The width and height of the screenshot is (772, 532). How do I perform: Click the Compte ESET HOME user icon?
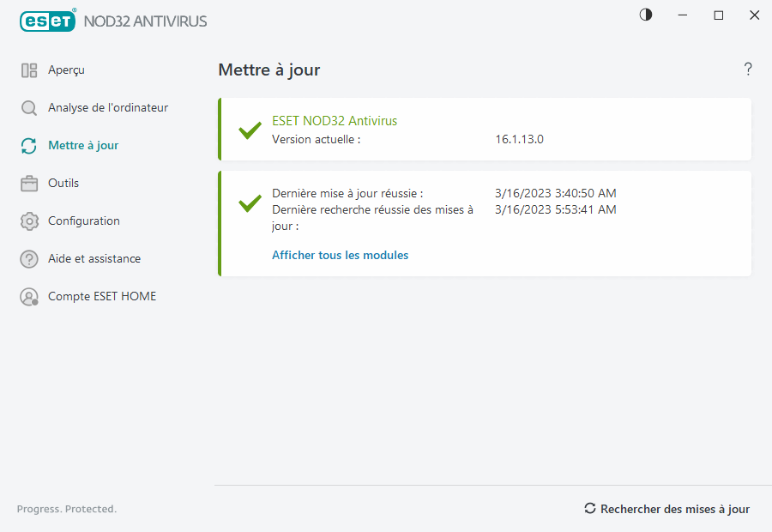[x=29, y=297]
